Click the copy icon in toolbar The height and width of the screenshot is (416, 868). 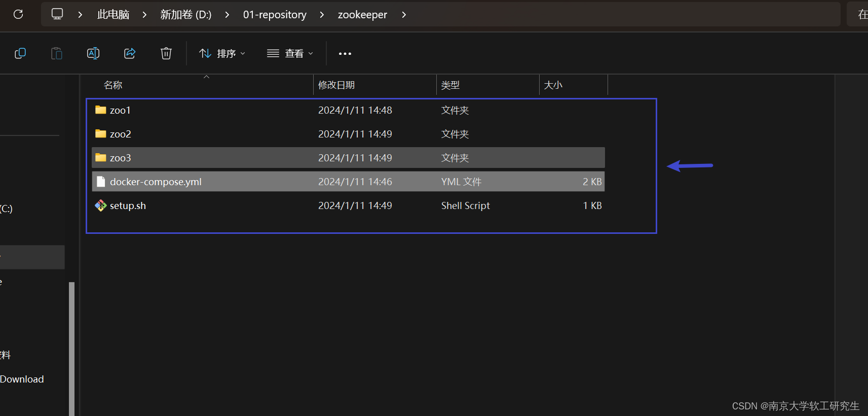[x=20, y=53]
